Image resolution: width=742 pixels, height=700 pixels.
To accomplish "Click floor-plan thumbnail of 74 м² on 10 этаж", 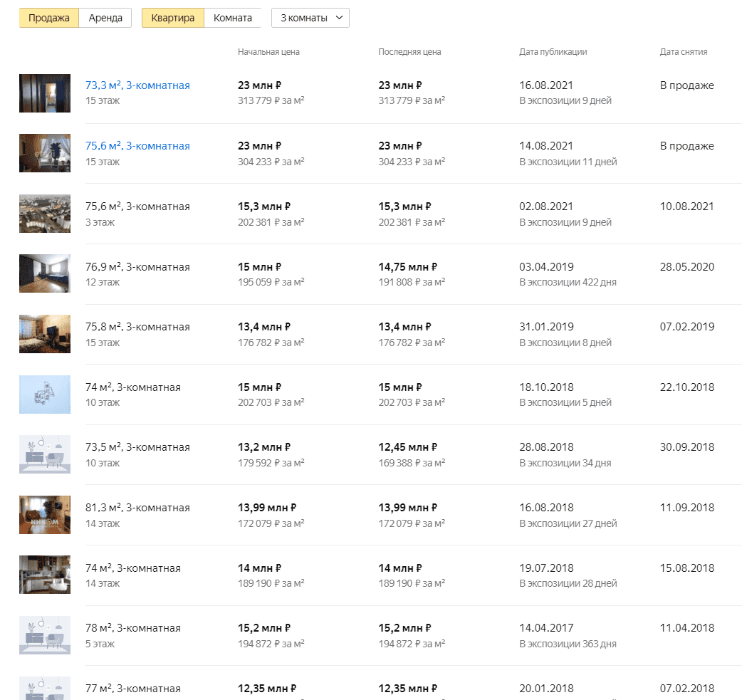I will (45, 395).
